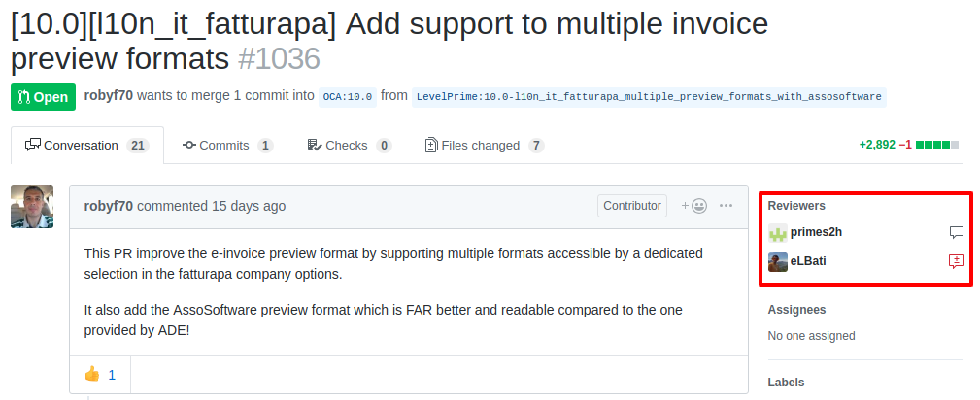
Task: Click the 15 days ago timestamp
Action: (x=249, y=206)
